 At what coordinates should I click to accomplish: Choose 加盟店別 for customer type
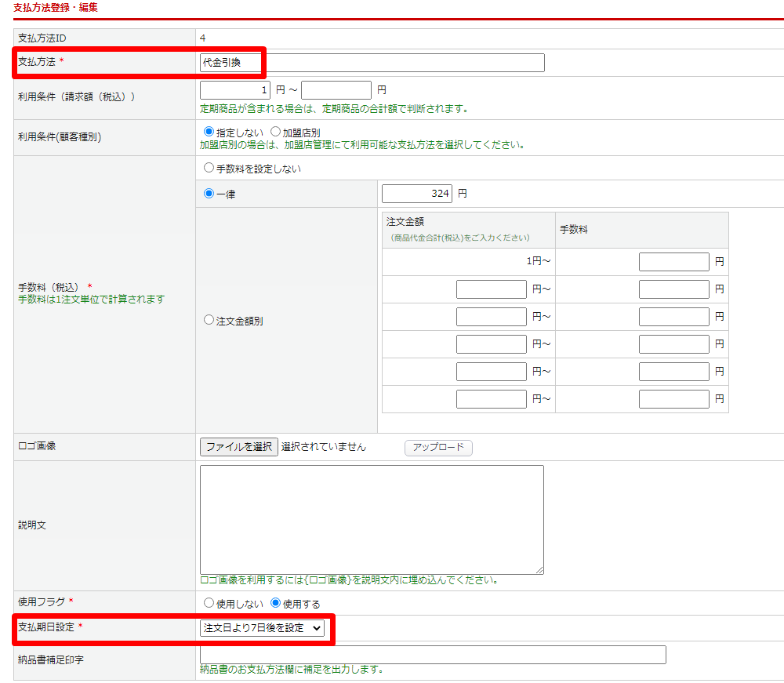click(x=275, y=133)
